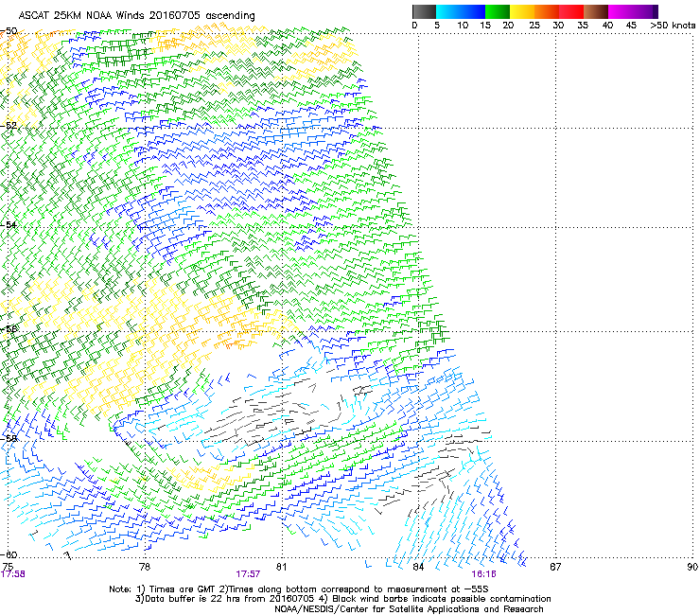Click the green 15-20 knots legend swatch
Image resolution: width=700 pixels, height=615 pixels.
point(498,11)
